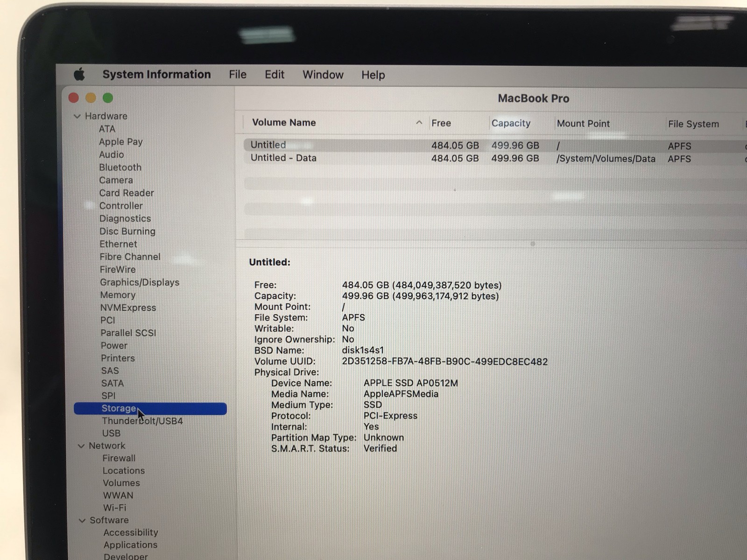Select the Untitled - Data volume row

click(x=495, y=158)
